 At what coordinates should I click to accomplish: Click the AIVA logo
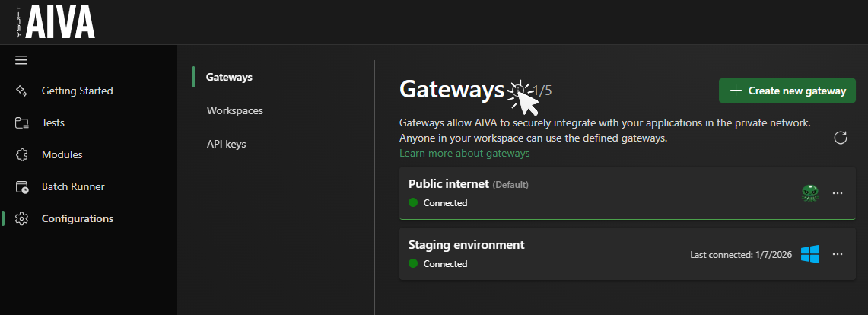click(56, 22)
